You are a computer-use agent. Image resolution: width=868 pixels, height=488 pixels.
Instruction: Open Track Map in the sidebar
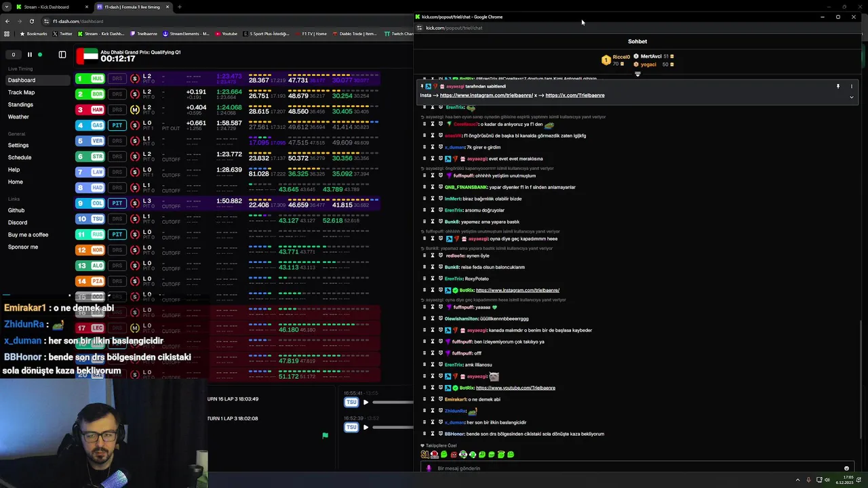[x=21, y=92]
